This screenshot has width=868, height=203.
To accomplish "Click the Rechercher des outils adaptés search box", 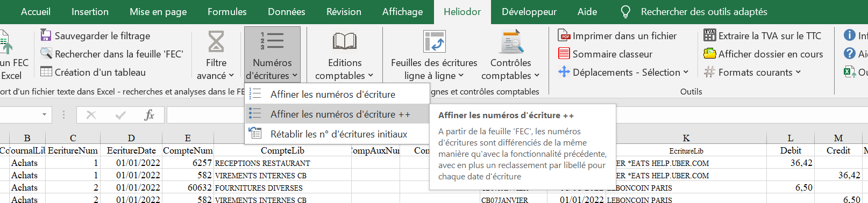I will 703,12.
